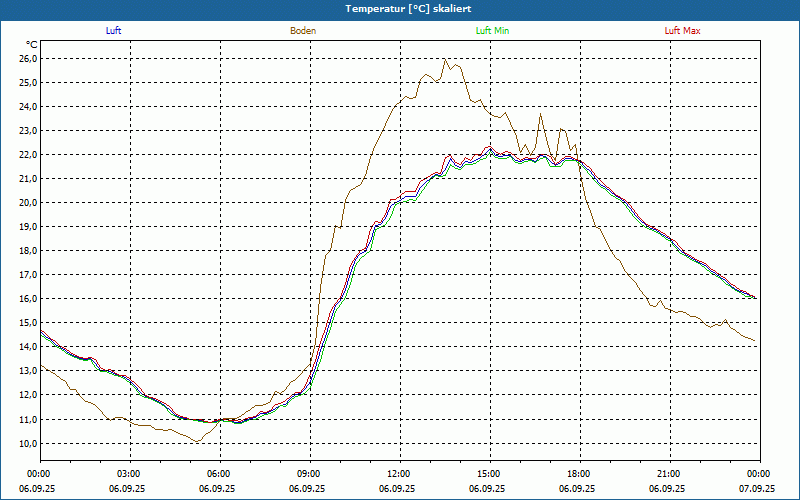Click the '10,0' y-axis value
Image resolution: width=800 pixels, height=500 pixels.
(x=28, y=443)
